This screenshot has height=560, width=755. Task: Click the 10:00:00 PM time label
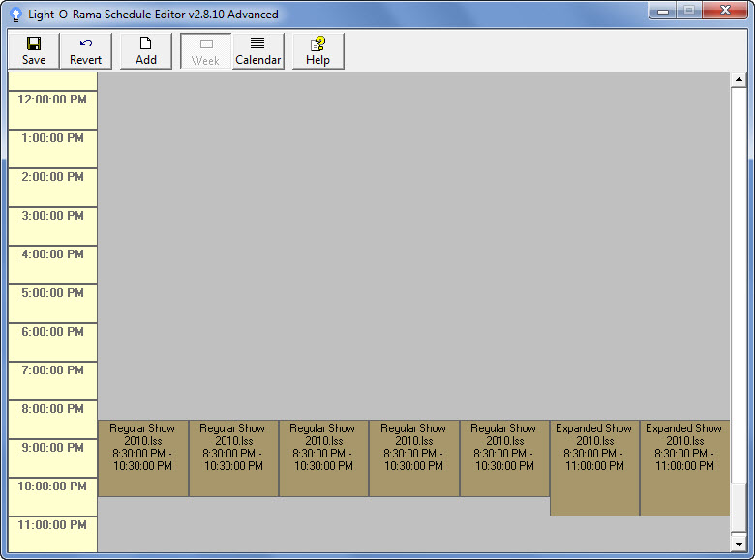click(52, 497)
